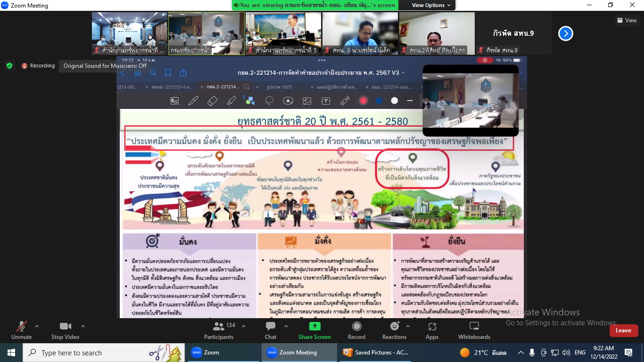Expand Chat options arrow
Image resolution: width=644 pixels, height=362 pixels.
point(286,326)
